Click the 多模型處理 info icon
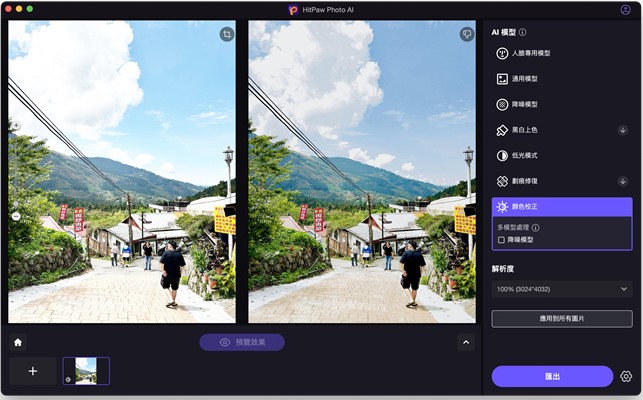Image resolution: width=643 pixels, height=400 pixels. click(535, 228)
